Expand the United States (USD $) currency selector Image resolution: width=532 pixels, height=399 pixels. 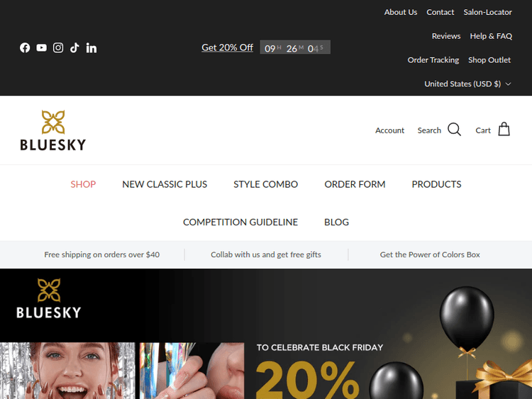(x=467, y=84)
